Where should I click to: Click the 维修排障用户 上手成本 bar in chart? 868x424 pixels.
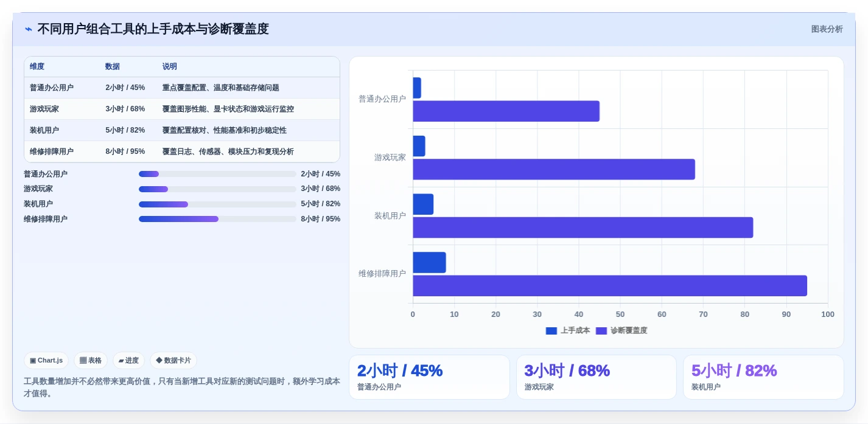[429, 263]
